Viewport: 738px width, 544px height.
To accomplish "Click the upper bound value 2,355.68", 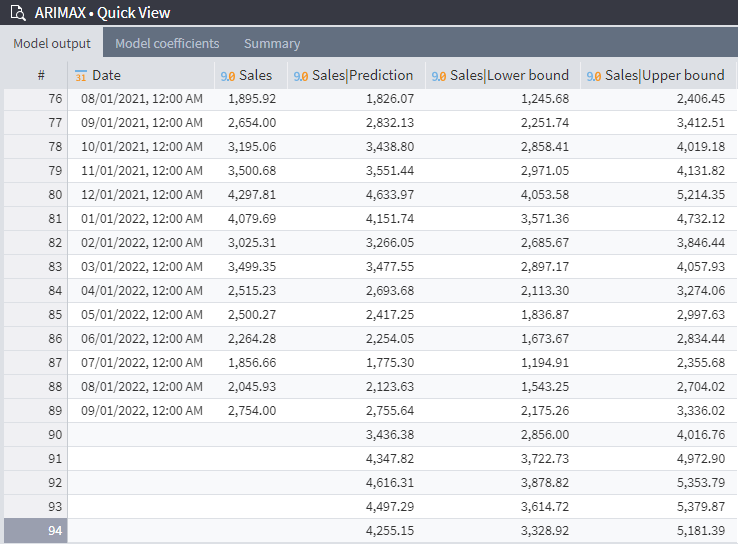I will (701, 363).
